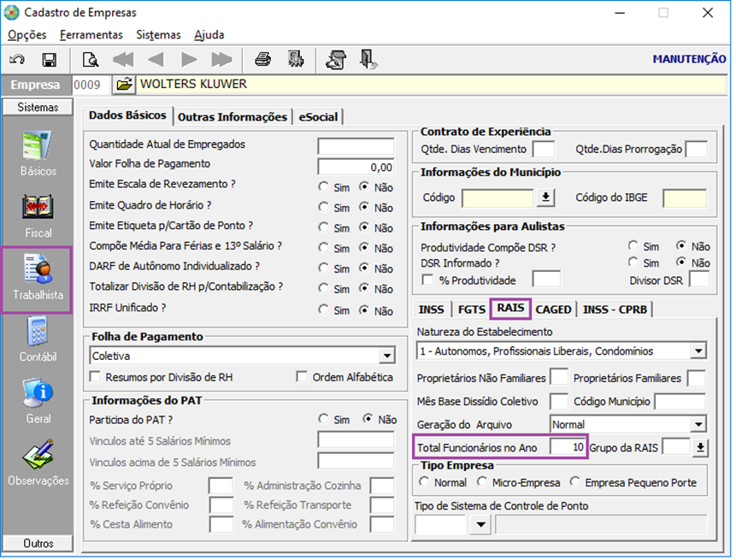Switch to RAIS tab
Screen dimensions: 736x560
point(510,308)
